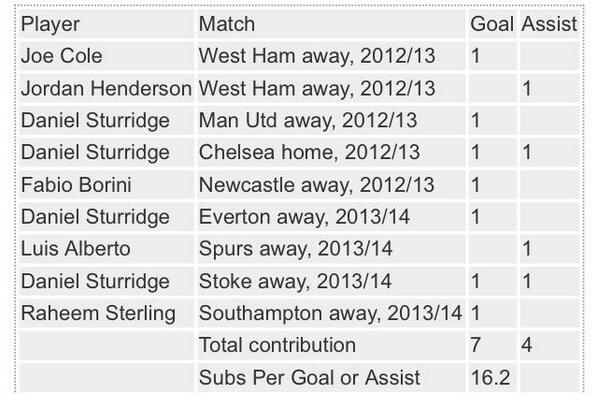Click the Everton away, 2013/14 match cell
598x394 pixels.
click(x=331, y=217)
